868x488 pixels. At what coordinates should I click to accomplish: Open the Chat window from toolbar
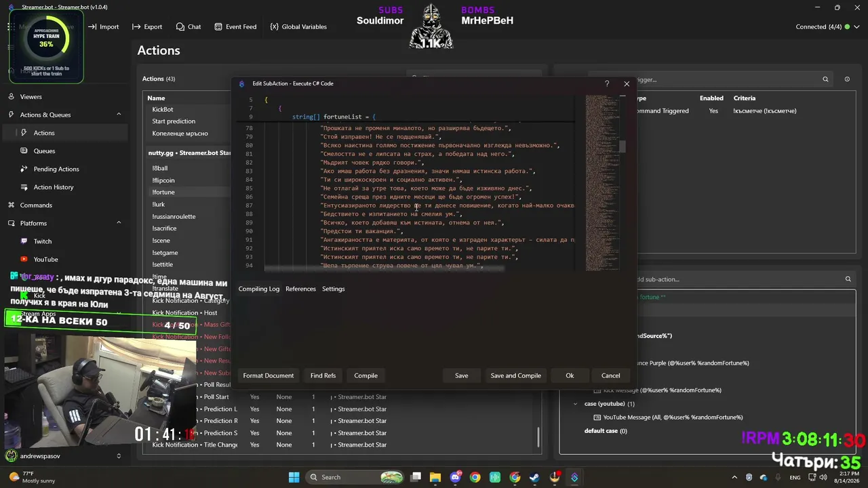coord(189,27)
